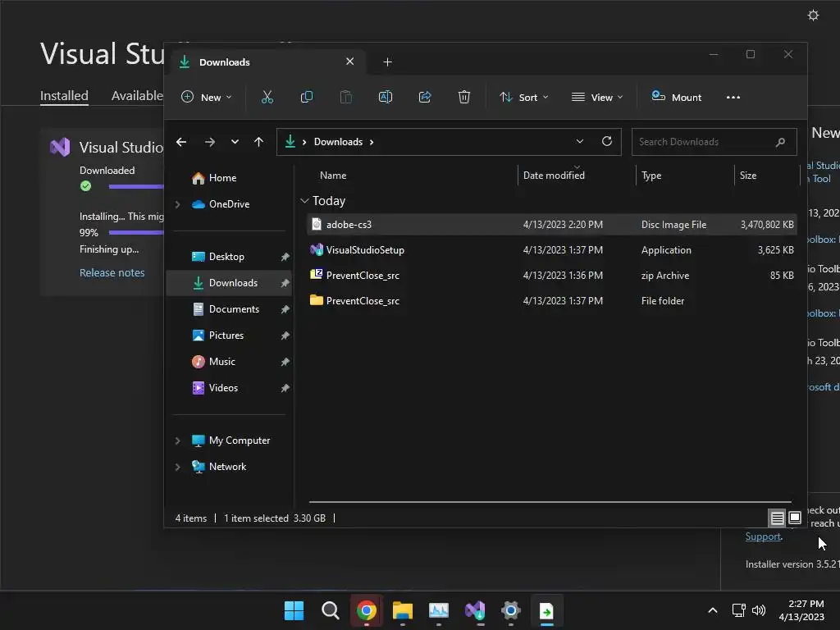Open the taskbar clock and date
Viewport: 840px width, 630px height.
(801, 610)
